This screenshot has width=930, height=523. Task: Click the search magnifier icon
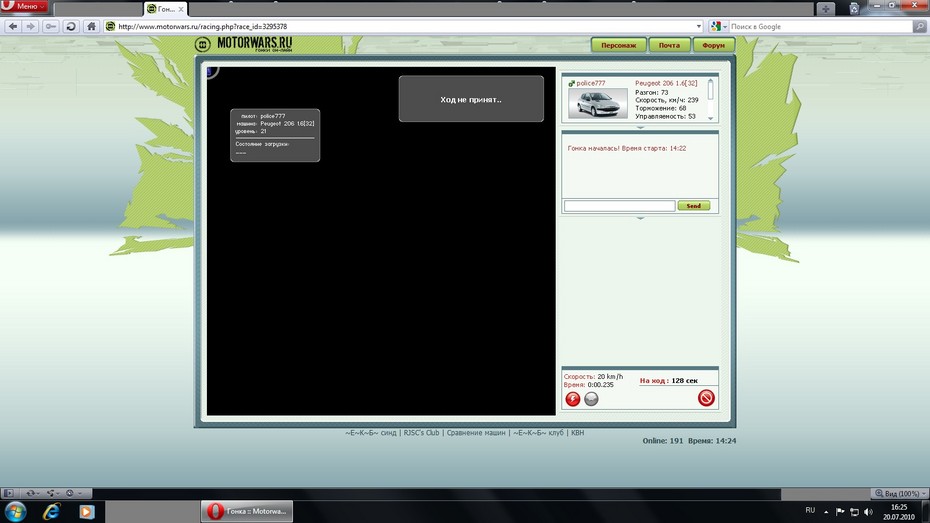pyautogui.click(x=919, y=26)
